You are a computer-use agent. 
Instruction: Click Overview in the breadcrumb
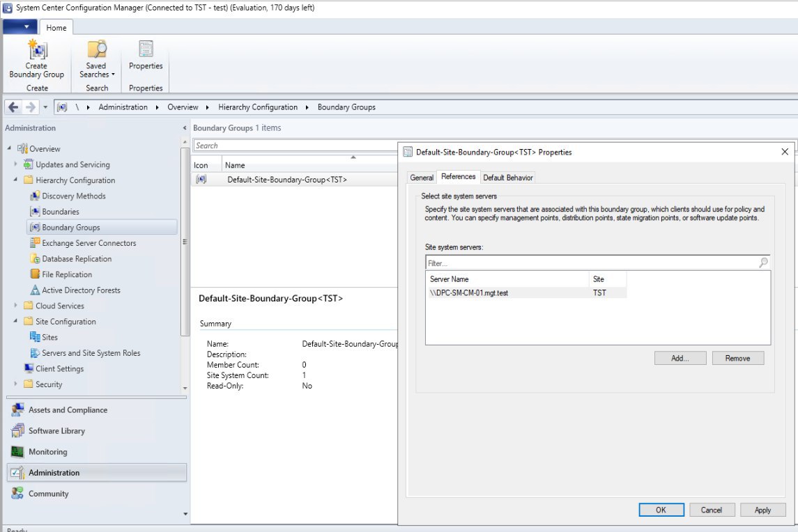183,107
